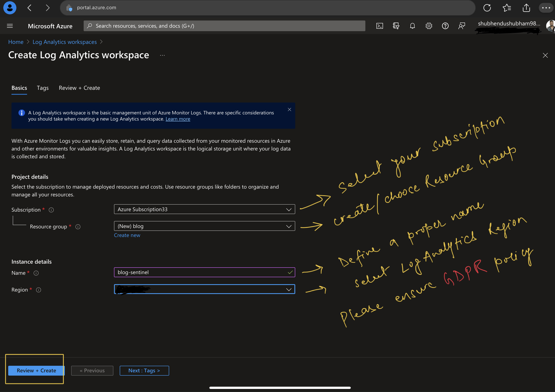Open the browser more options menu
Viewport: 555px width, 392px height.
click(546, 8)
